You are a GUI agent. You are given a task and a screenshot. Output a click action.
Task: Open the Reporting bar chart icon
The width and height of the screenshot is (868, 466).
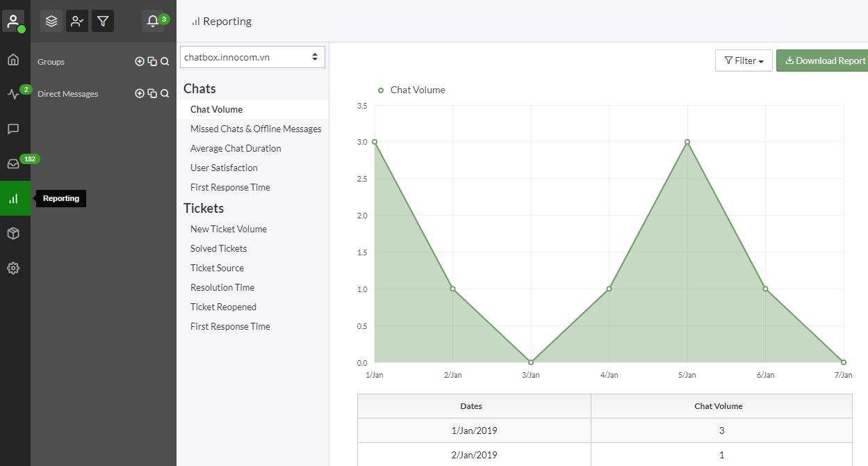pos(15,198)
